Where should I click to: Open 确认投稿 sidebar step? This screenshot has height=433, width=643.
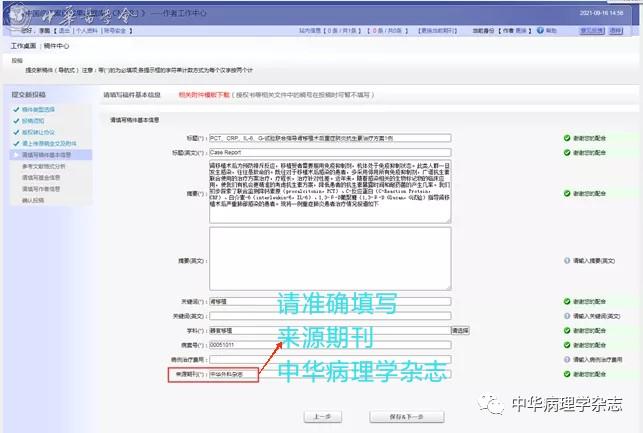point(33,200)
